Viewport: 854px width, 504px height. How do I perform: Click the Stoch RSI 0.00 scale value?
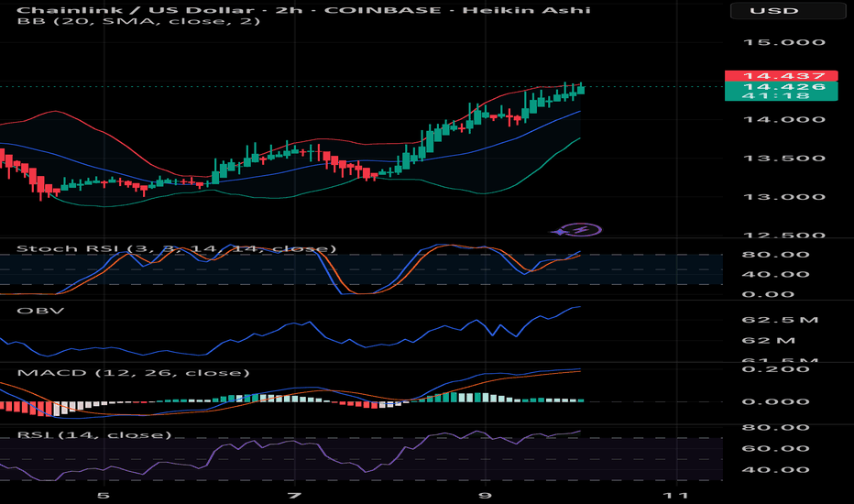tap(768, 294)
